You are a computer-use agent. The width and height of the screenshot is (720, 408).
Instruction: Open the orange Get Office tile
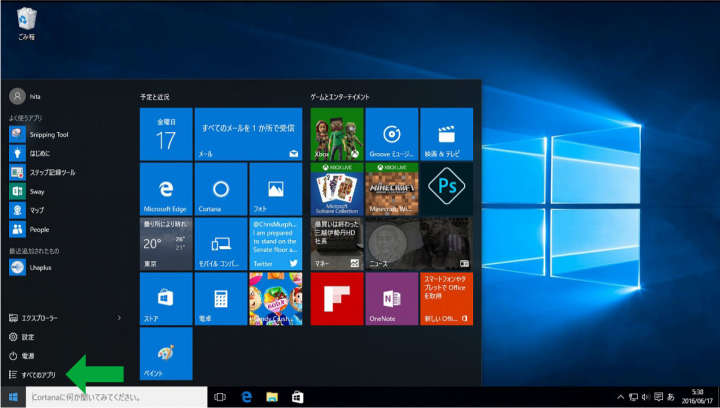446,299
